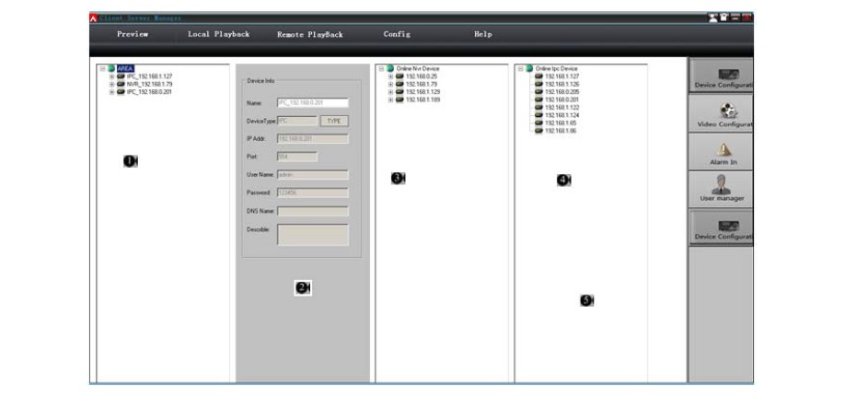
Task: Expand the IPC_192.168.1.127 node
Action: coord(111,76)
